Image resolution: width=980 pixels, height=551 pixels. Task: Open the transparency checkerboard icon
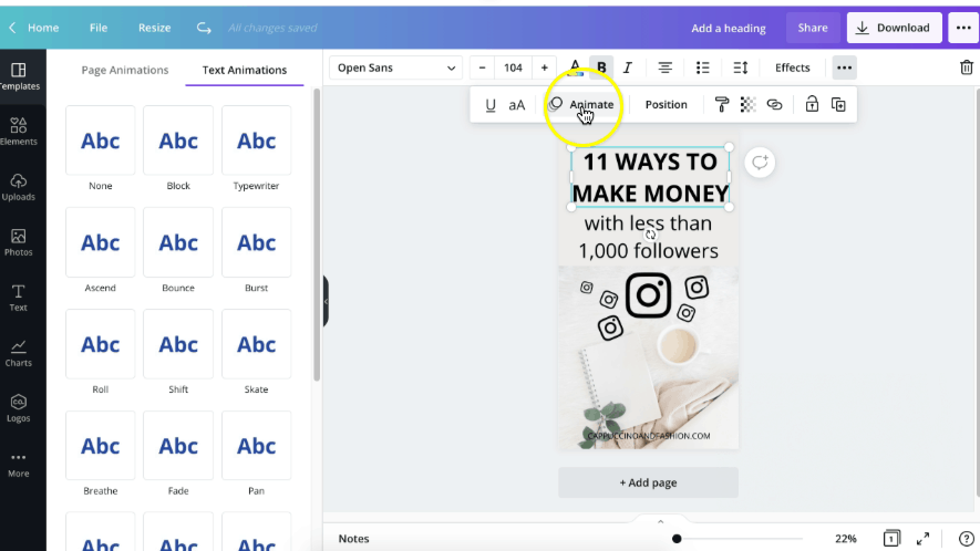[748, 105]
